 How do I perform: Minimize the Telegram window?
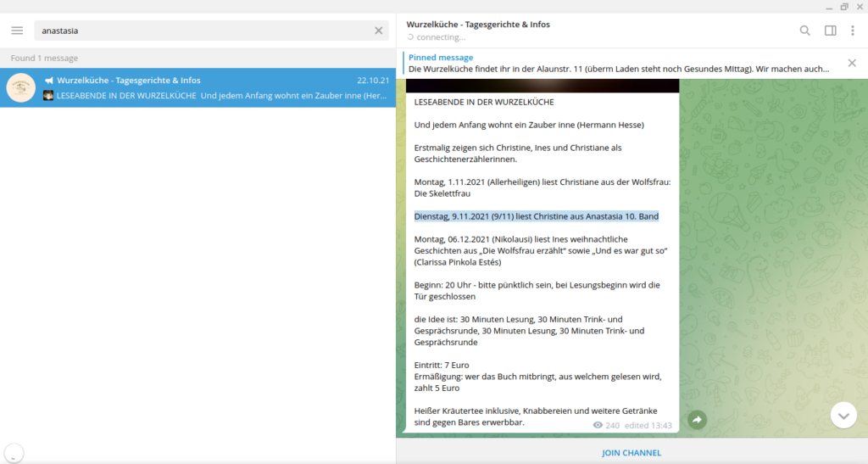[x=829, y=7]
